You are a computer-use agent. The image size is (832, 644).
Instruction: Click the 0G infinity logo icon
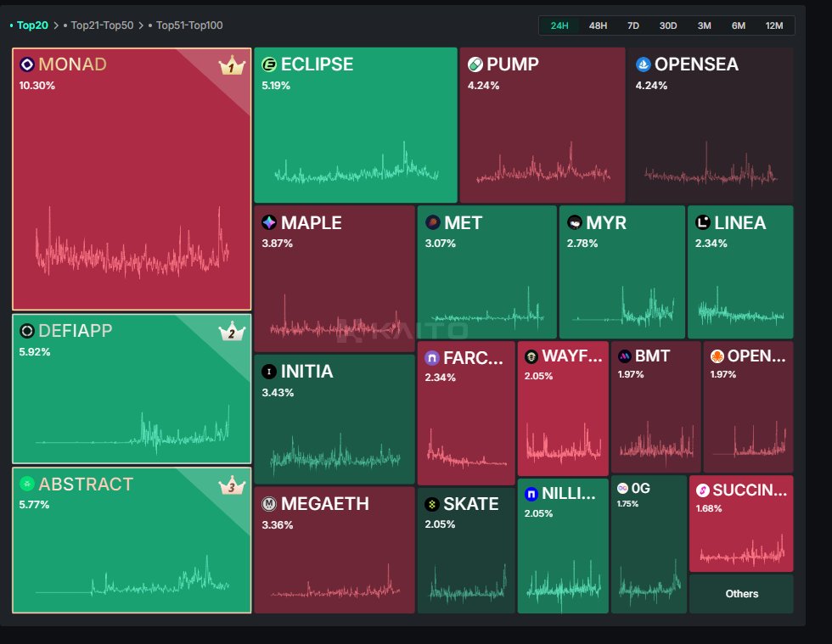coord(623,488)
